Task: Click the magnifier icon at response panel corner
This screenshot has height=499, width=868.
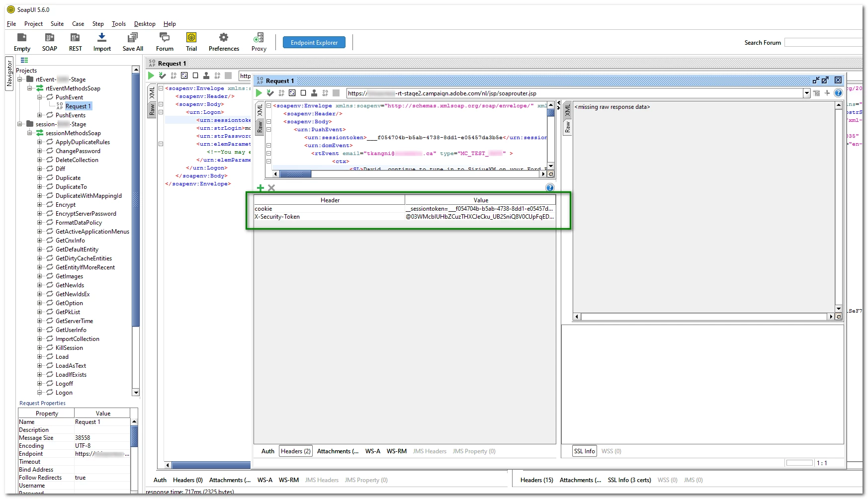Action: tap(839, 317)
